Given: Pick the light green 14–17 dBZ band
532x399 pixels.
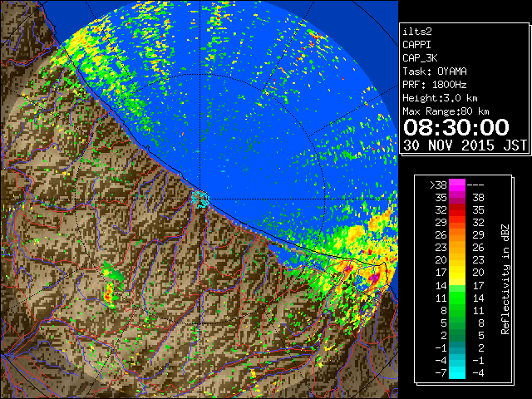Looking at the screenshot, I should tap(457, 285).
